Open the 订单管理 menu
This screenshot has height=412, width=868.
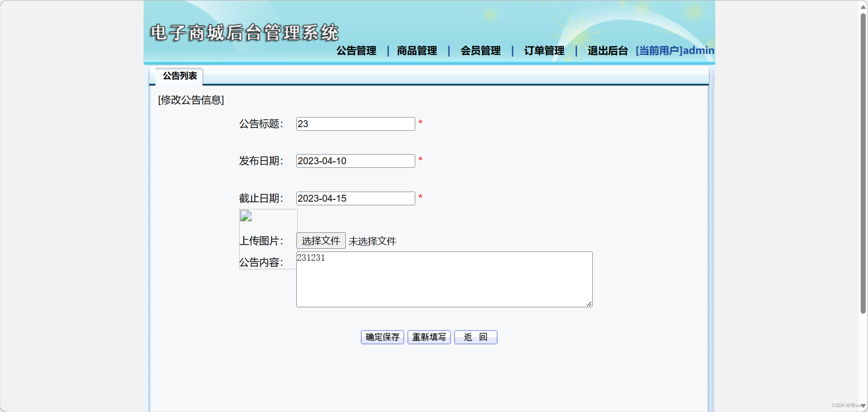click(544, 51)
